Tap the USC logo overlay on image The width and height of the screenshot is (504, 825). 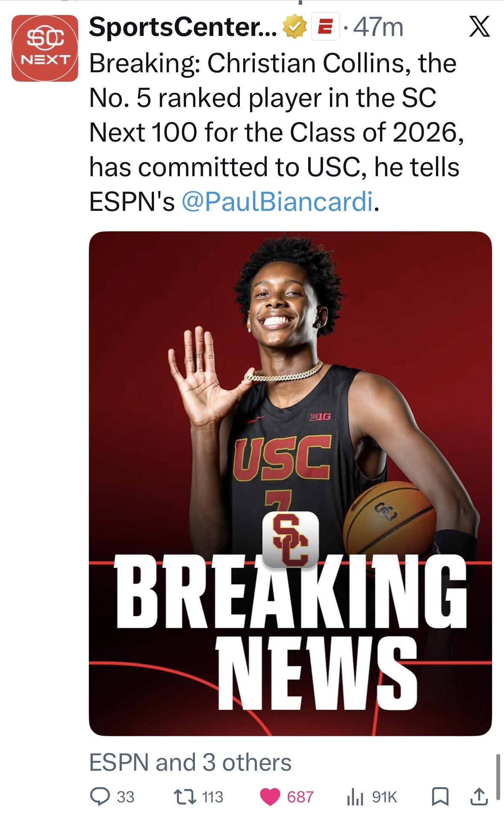point(290,539)
